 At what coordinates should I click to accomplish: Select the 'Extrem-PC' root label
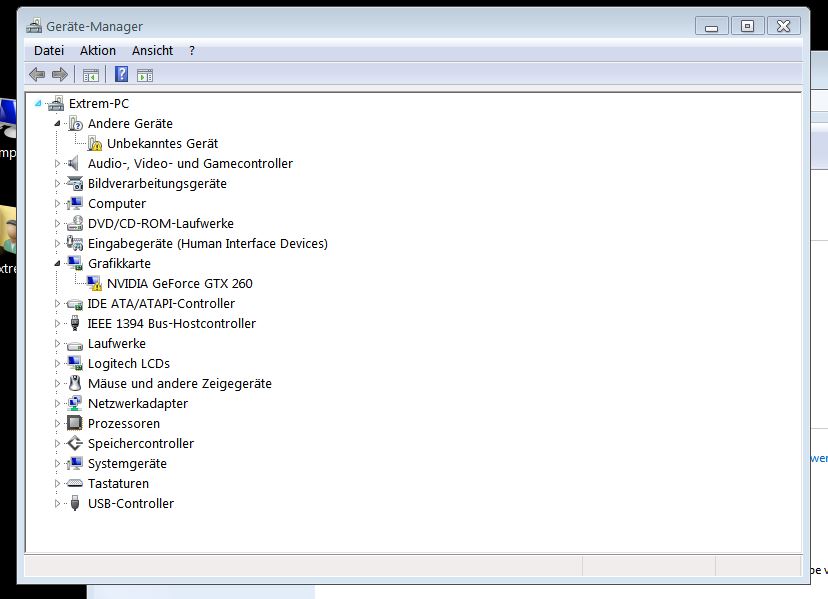[99, 104]
